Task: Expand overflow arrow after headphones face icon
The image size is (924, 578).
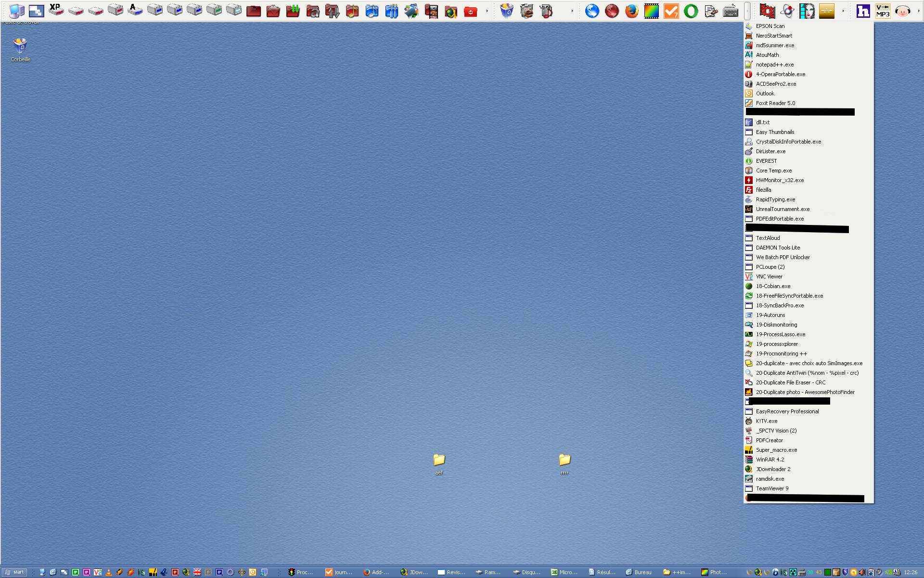Action: [x=918, y=11]
